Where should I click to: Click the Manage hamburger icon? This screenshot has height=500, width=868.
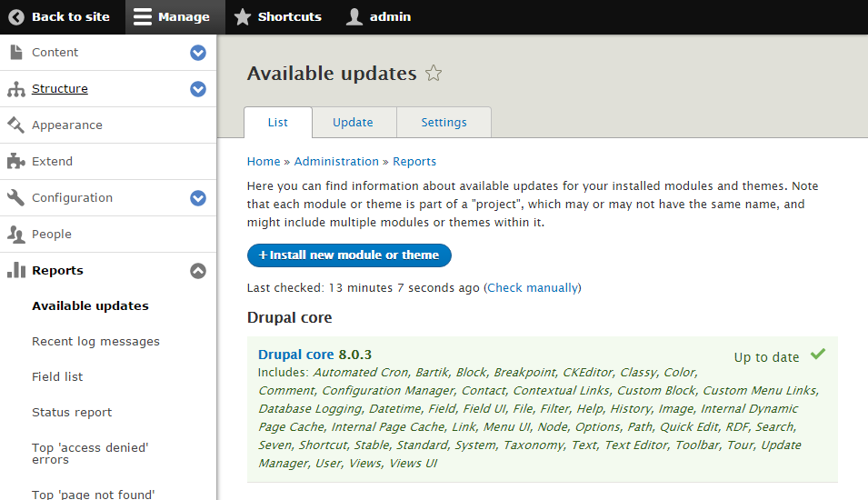tap(143, 17)
